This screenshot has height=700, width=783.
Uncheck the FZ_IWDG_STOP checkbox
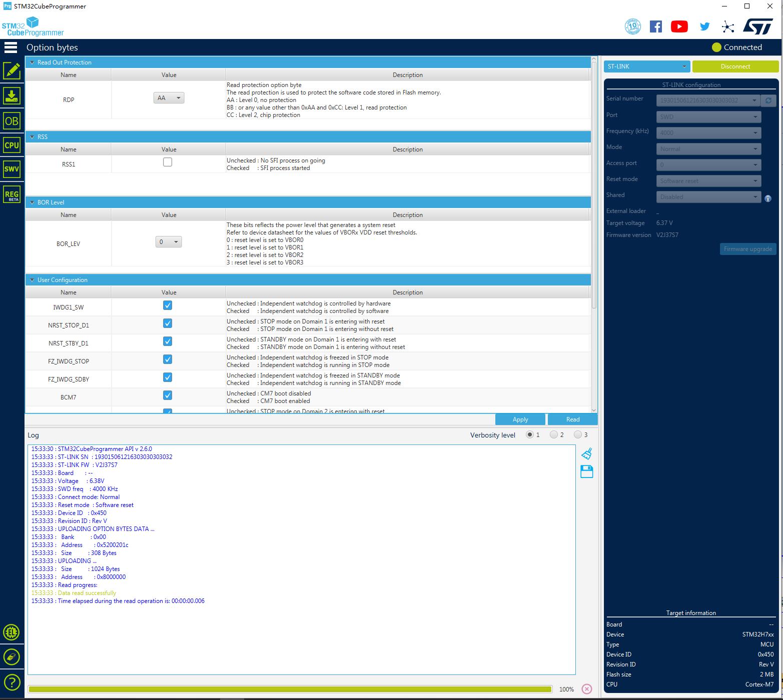click(x=168, y=359)
